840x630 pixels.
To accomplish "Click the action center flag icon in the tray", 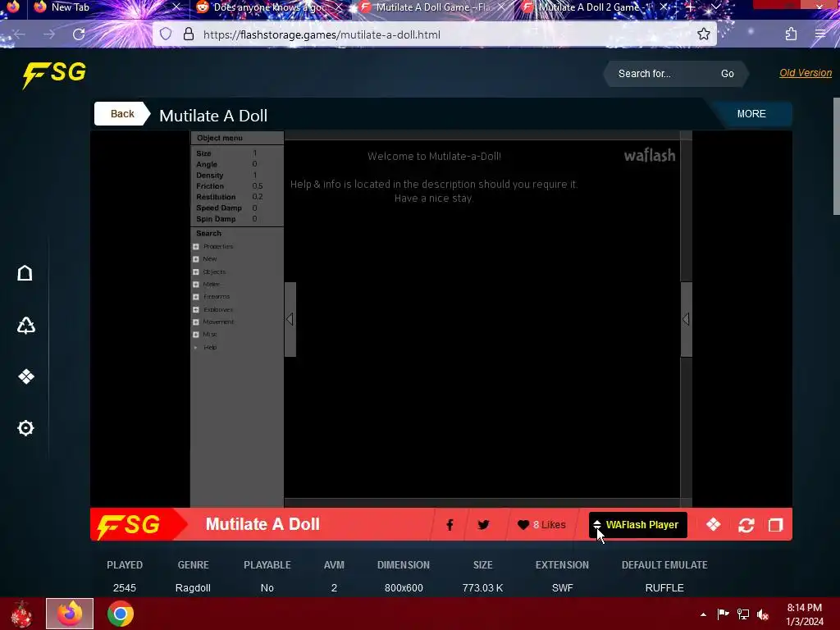I will (x=723, y=614).
